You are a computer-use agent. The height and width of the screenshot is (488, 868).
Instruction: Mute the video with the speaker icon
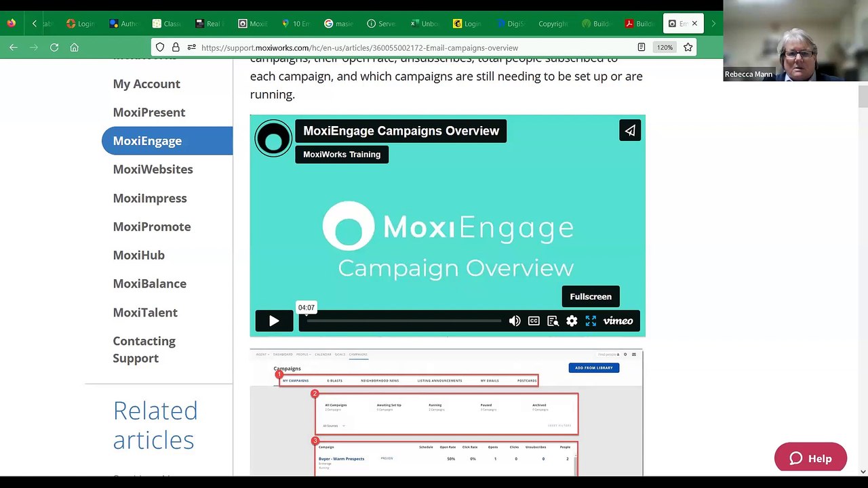pos(515,321)
